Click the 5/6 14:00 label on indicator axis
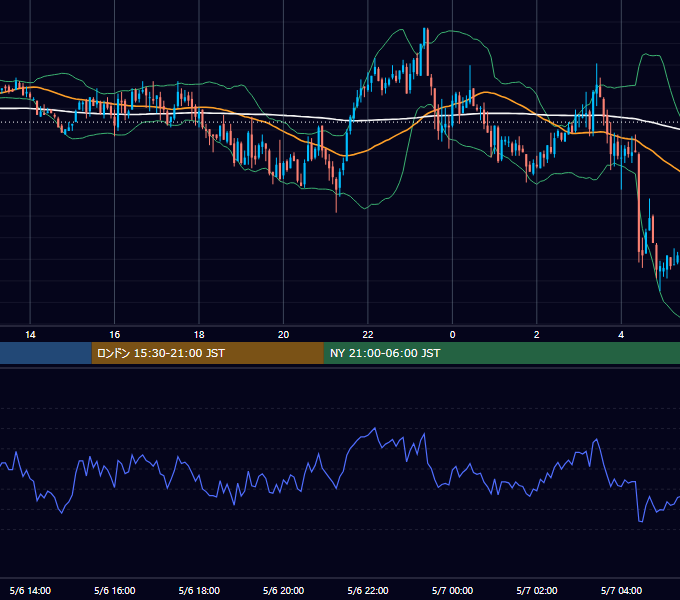Image resolution: width=680 pixels, height=600 pixels. click(30, 590)
